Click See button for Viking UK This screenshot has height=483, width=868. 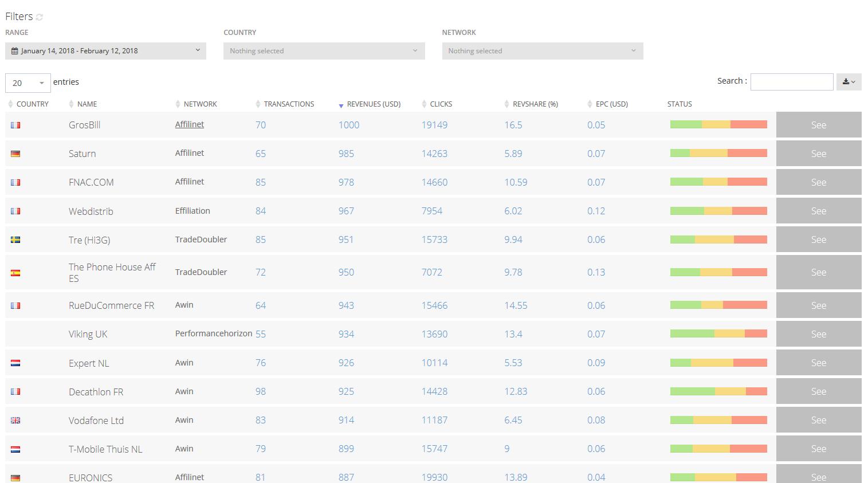pos(818,334)
